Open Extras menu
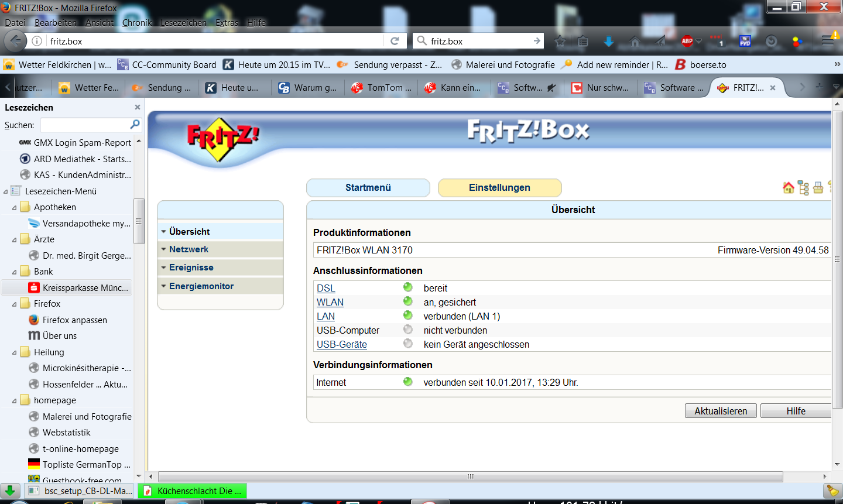 pos(227,23)
